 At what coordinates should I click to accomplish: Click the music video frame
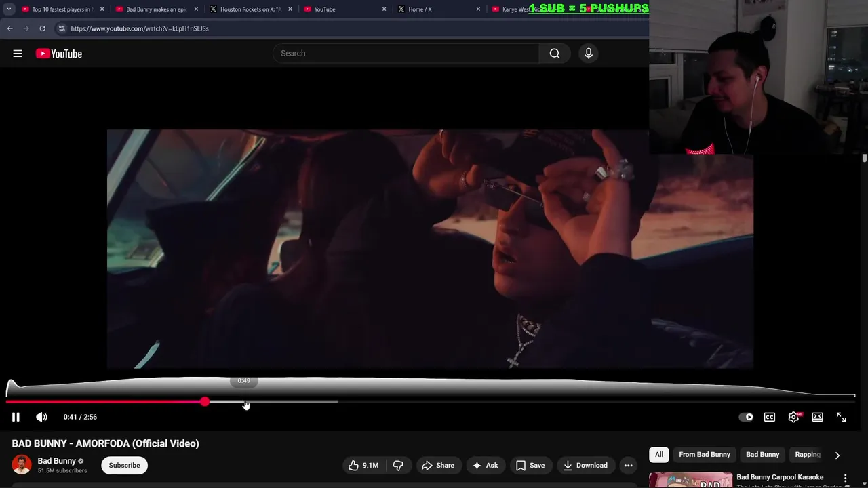[x=430, y=249]
